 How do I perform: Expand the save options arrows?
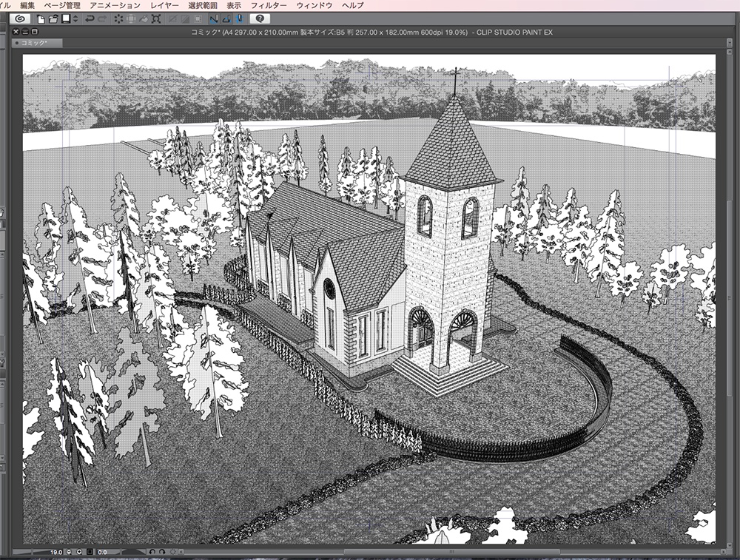coord(75,19)
